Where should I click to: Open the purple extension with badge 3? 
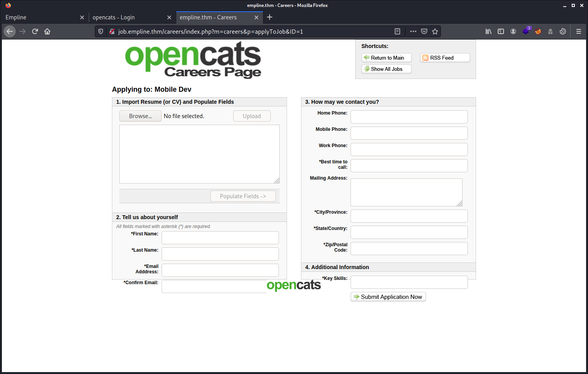pos(526,31)
